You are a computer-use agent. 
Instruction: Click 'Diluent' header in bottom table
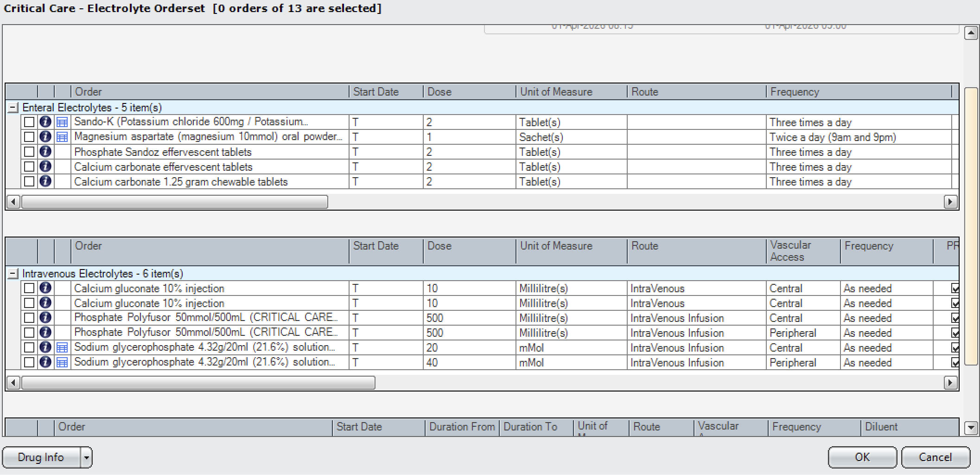[x=910, y=427]
